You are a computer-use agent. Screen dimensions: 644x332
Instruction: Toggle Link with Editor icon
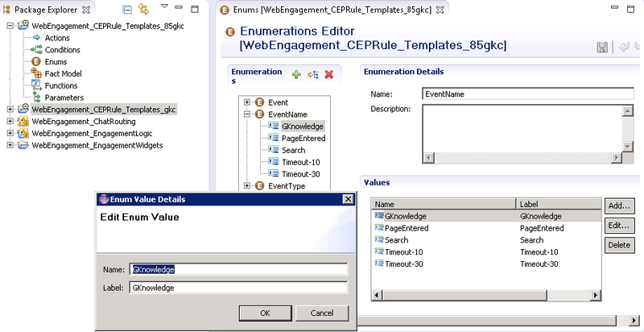click(143, 9)
